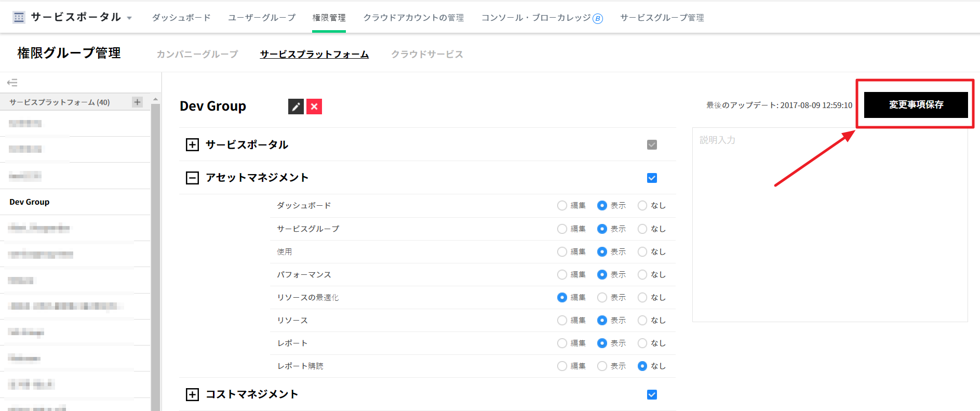Click the pencil edit icon beside Dev Group
Screen dimensions: 980x411
(x=296, y=107)
